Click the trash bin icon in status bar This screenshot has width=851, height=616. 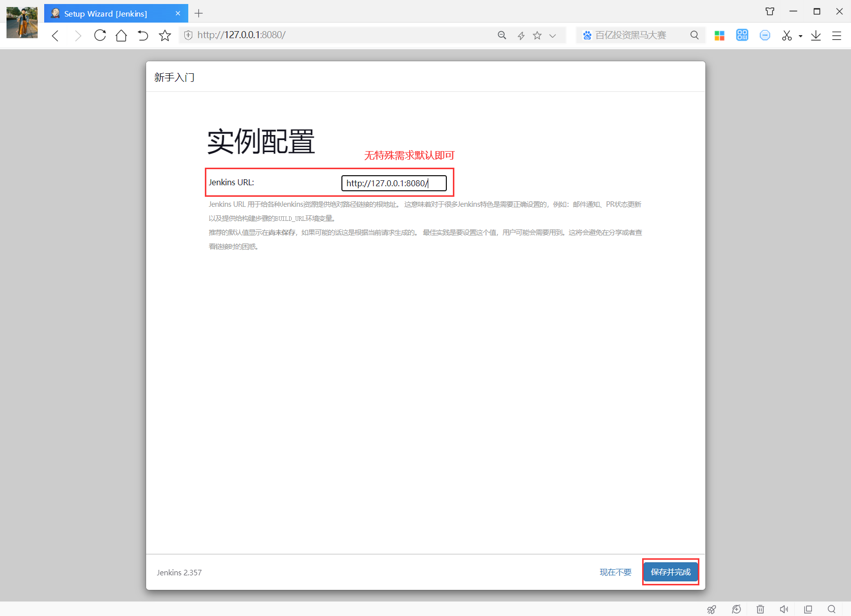[761, 609]
